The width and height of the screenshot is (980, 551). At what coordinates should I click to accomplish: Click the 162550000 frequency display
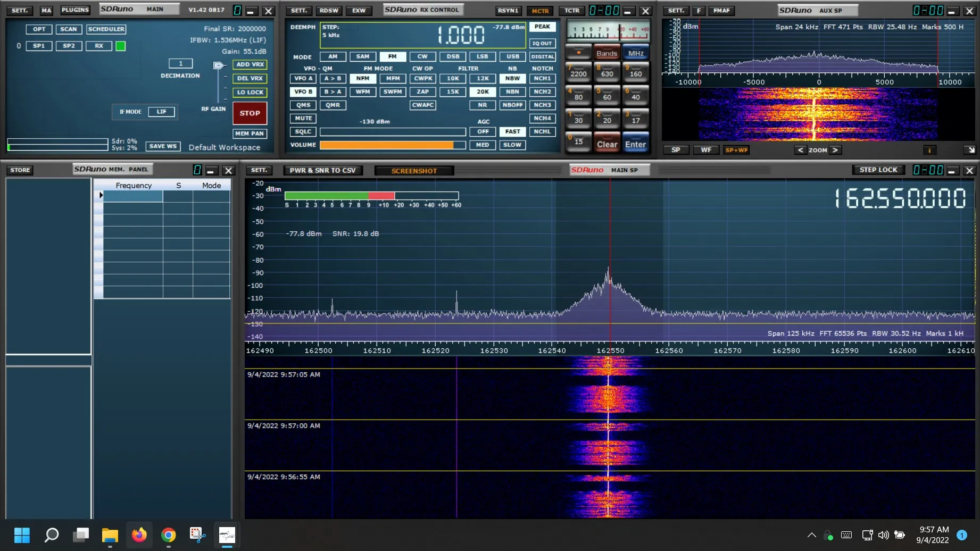click(900, 198)
